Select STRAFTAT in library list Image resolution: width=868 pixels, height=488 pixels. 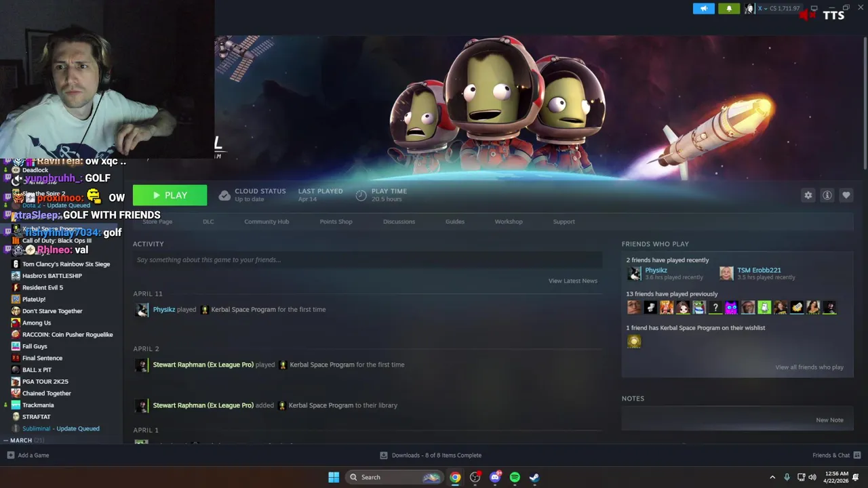pyautogui.click(x=36, y=417)
